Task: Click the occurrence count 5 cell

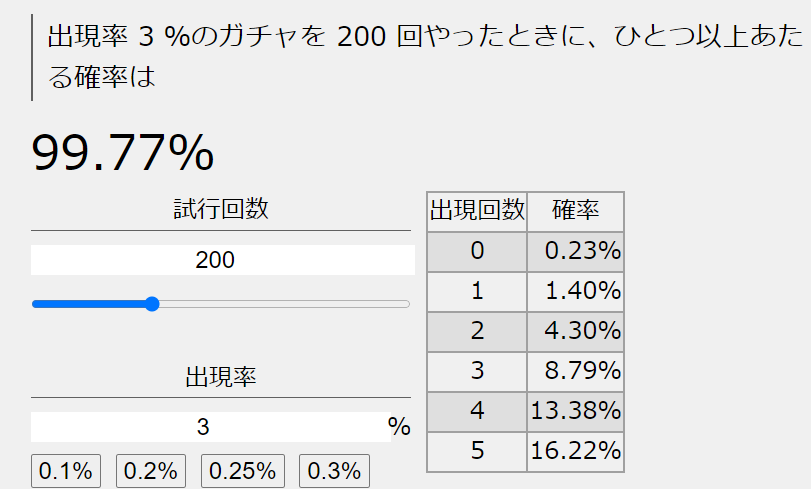Action: tap(477, 451)
